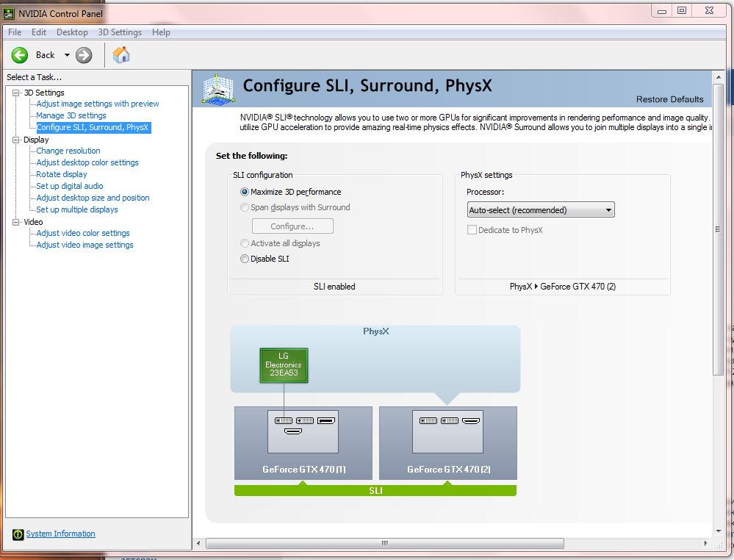Select Activate all displays radio button
The height and width of the screenshot is (560, 734).
(x=245, y=243)
